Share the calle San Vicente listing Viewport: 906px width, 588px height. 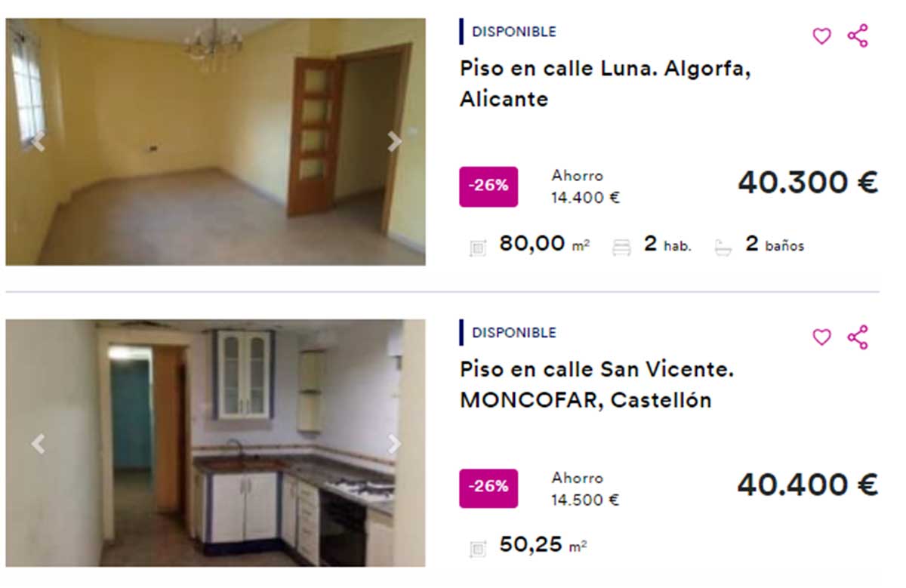click(x=858, y=337)
